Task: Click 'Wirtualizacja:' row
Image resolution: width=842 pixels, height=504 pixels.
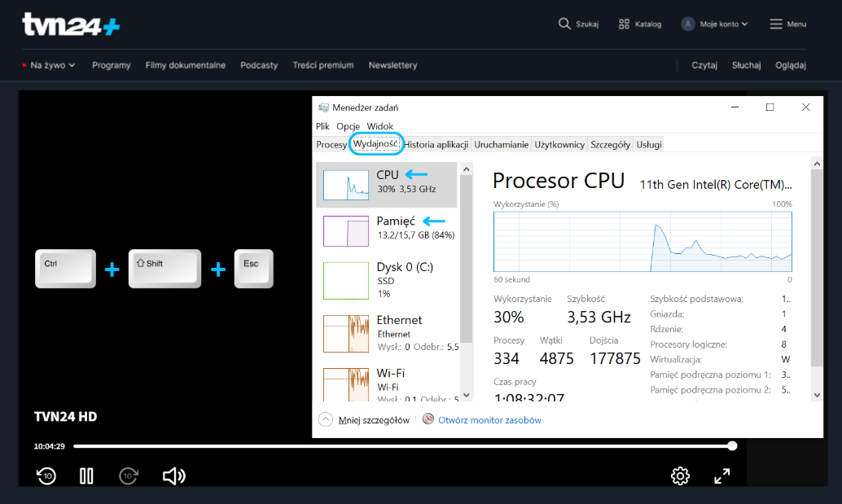Action: pos(720,359)
